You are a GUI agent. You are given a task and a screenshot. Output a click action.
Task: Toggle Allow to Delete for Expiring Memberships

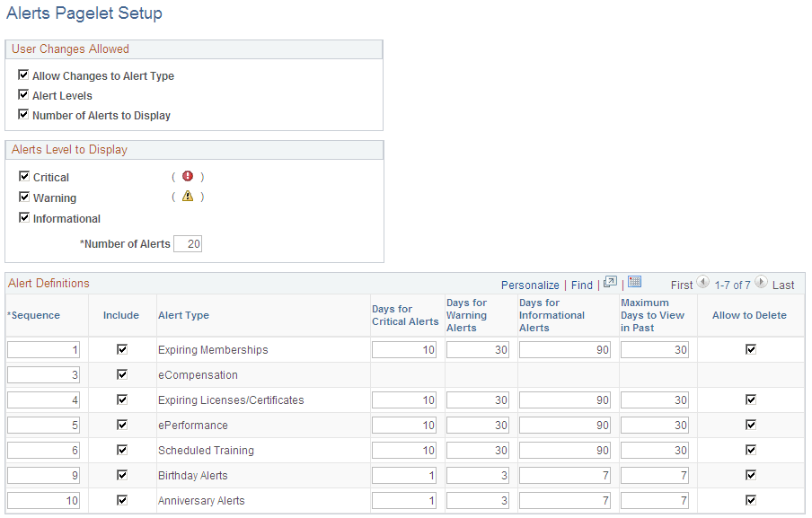click(x=752, y=349)
